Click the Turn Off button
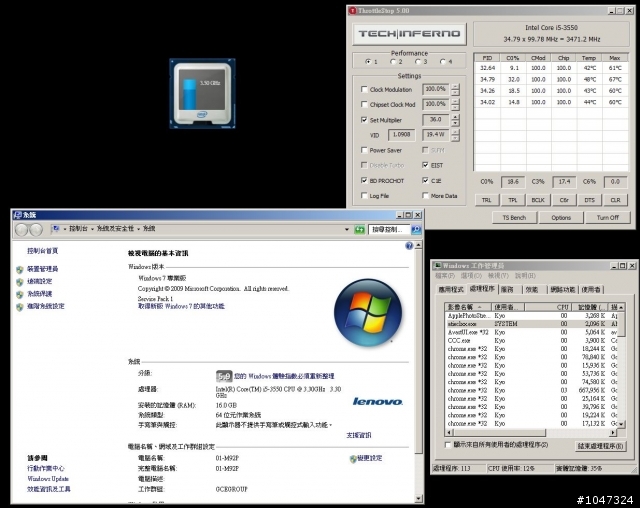This screenshot has height=508, width=640. point(608,218)
